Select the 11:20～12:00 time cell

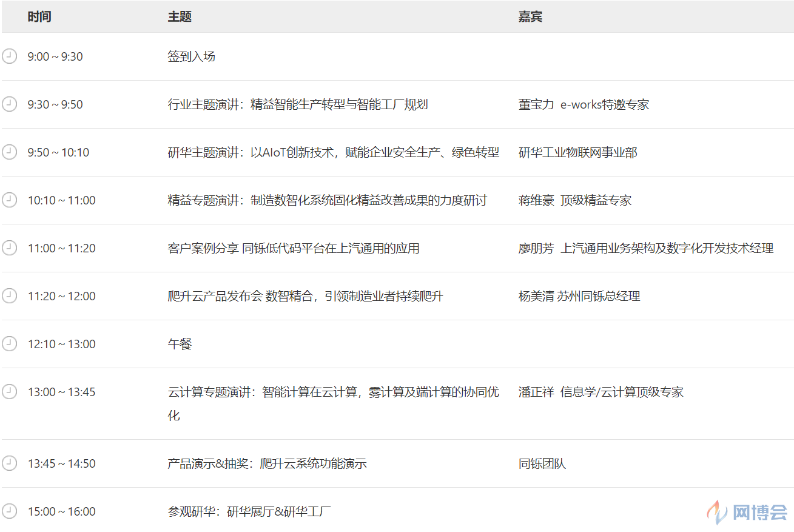[62, 297]
